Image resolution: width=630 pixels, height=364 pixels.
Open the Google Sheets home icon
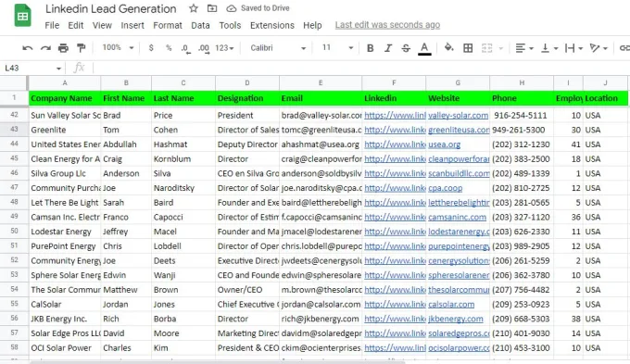coord(22,15)
